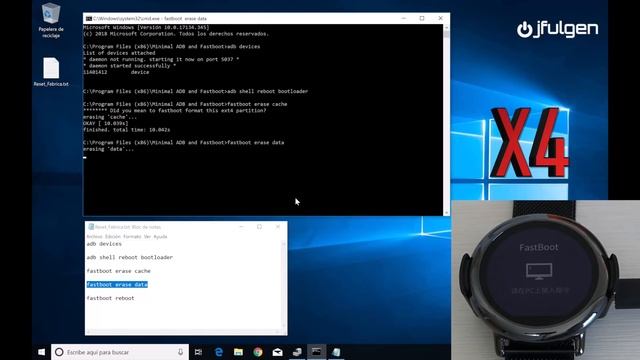Click the cmd.exe window title bar text
This screenshot has height=360, width=640.
[x=150, y=18]
